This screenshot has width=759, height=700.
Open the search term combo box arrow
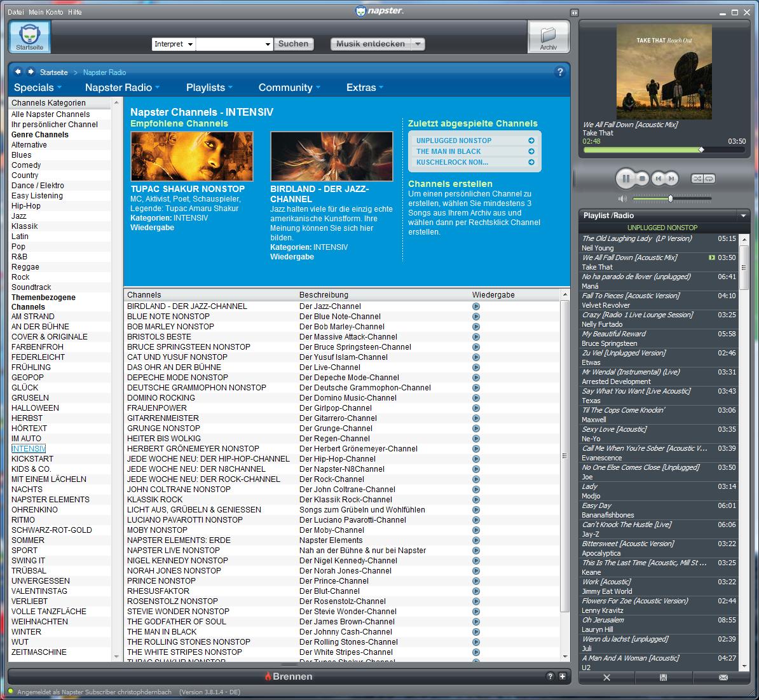[268, 45]
